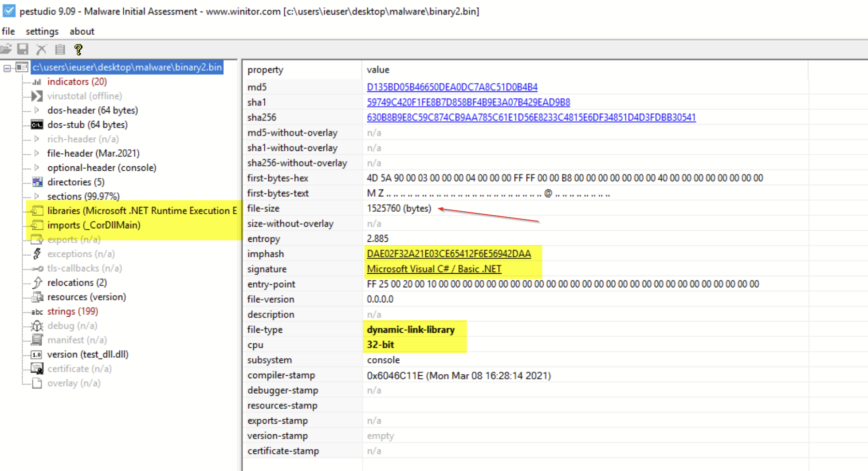Viewport: 868px width, 471px height.
Task: Click the imports node icon
Action: click(x=37, y=225)
